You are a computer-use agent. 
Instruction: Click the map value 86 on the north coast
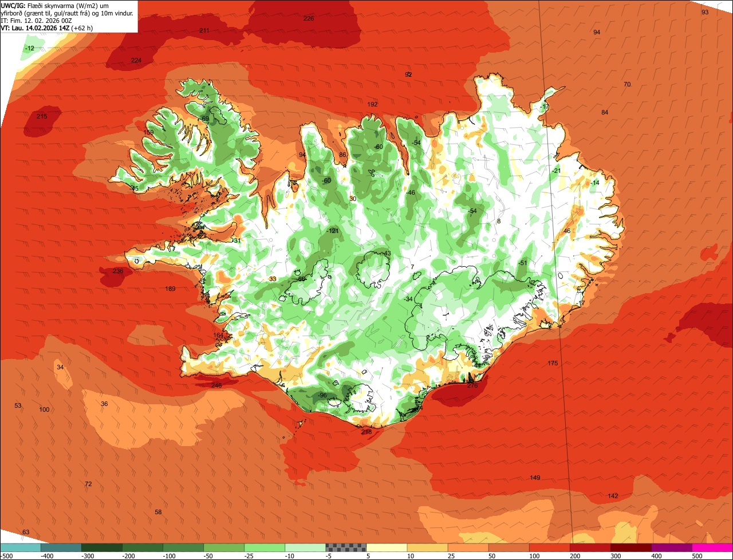pyautogui.click(x=342, y=155)
